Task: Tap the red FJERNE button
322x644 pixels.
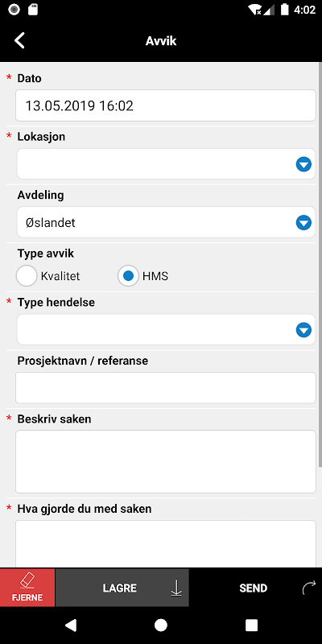Action: [27, 588]
